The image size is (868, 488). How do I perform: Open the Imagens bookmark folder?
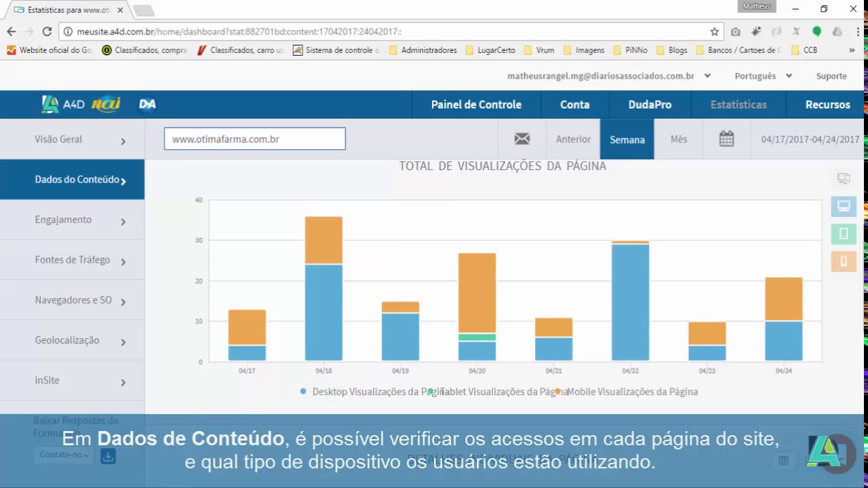pos(583,50)
